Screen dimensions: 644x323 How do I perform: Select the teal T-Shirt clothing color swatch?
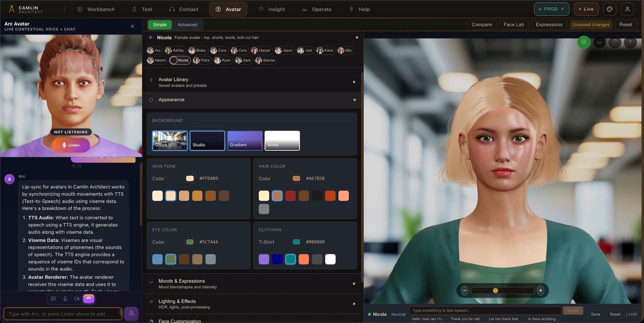pos(291,259)
